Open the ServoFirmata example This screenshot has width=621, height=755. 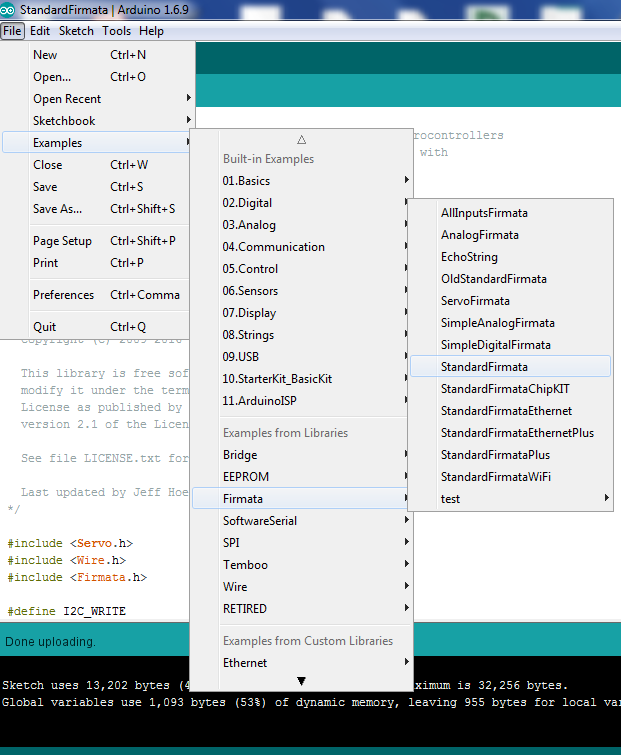pos(510,301)
